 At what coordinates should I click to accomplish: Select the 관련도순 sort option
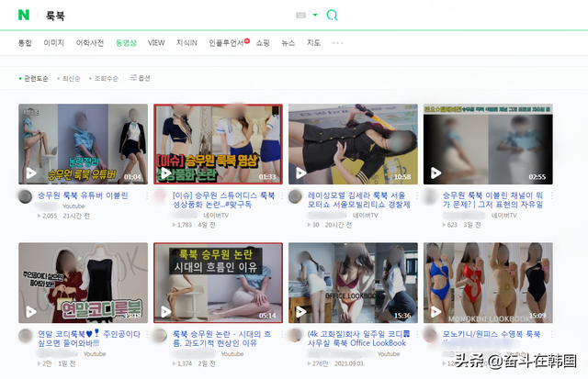pyautogui.click(x=35, y=79)
